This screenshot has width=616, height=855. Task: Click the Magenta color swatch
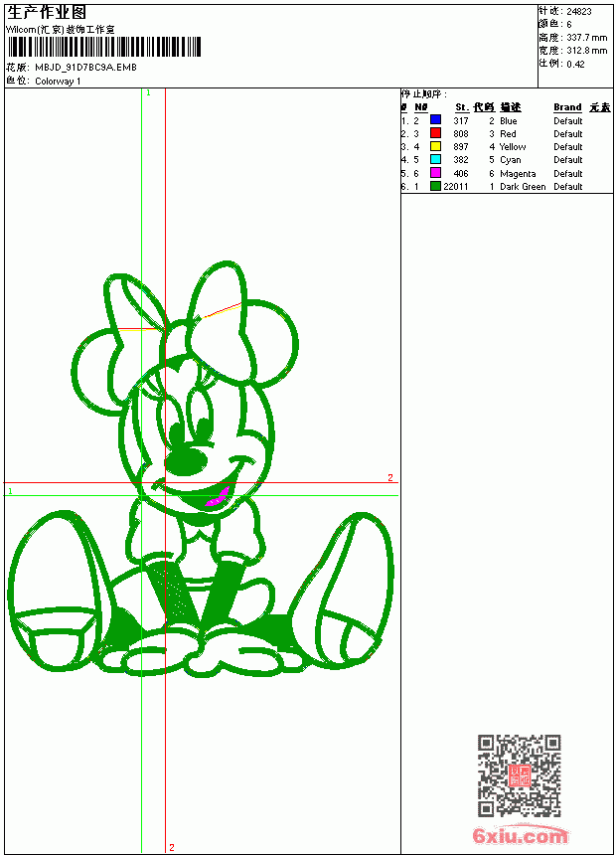pos(435,173)
